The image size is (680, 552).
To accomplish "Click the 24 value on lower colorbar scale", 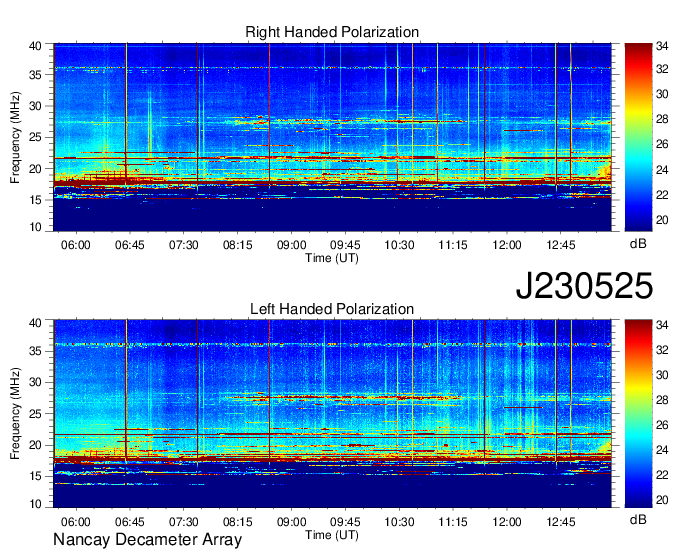I will coord(662,450).
